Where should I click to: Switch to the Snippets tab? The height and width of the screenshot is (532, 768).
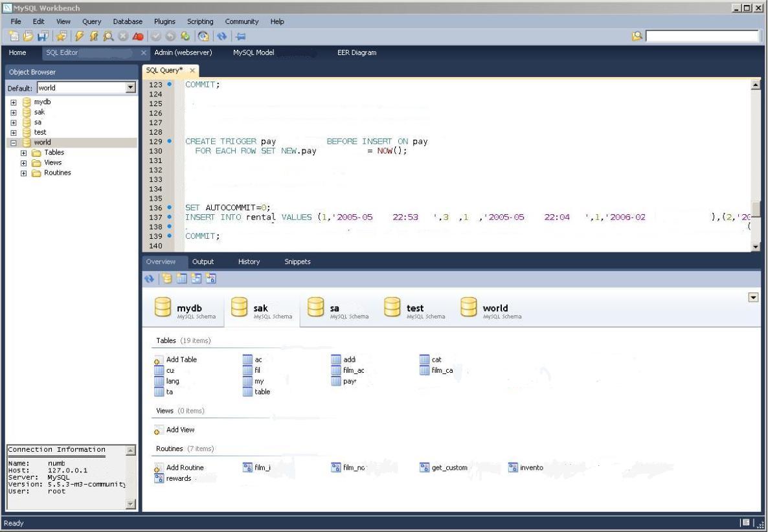pos(297,262)
